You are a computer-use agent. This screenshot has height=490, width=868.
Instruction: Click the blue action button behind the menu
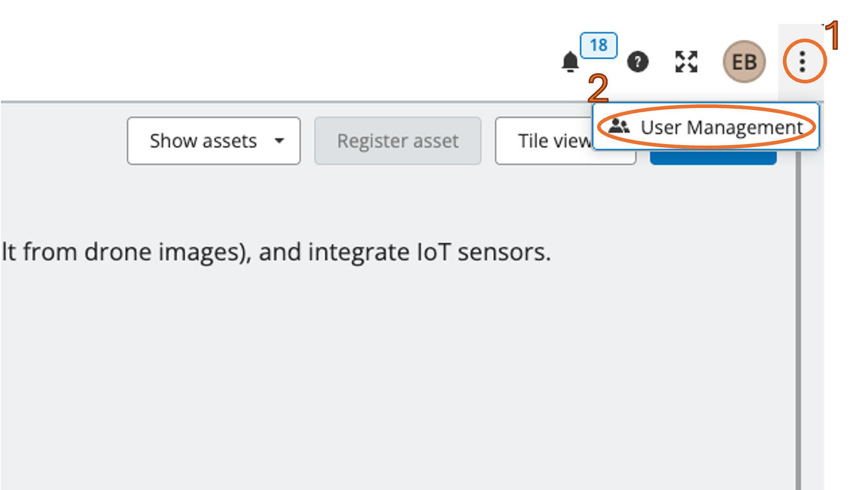[713, 158]
